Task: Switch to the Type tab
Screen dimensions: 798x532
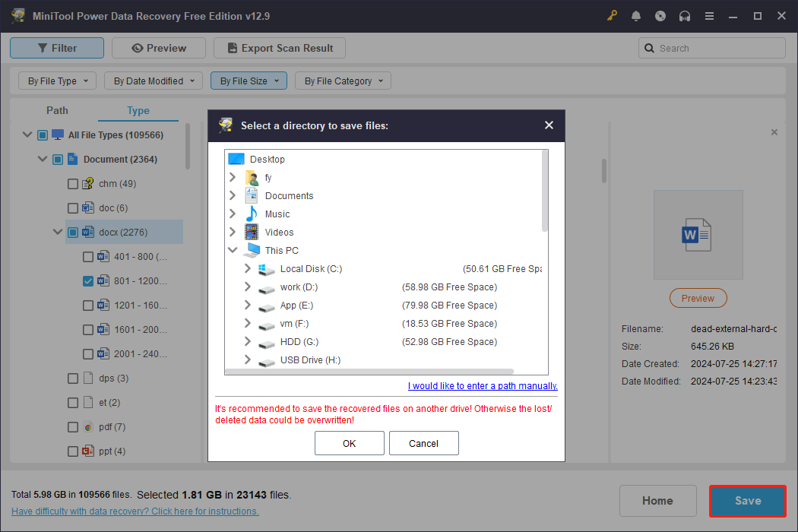Action: [138, 110]
